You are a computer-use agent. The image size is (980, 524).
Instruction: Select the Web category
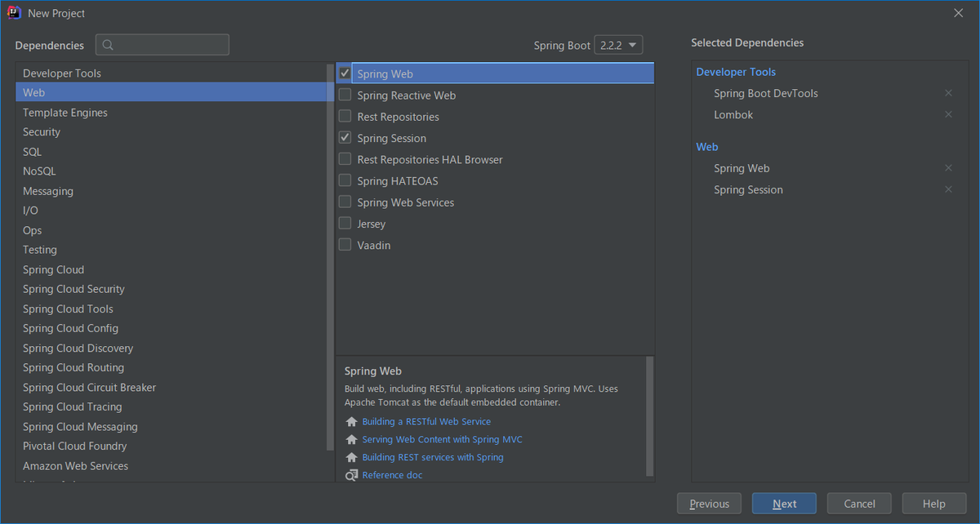pos(171,93)
